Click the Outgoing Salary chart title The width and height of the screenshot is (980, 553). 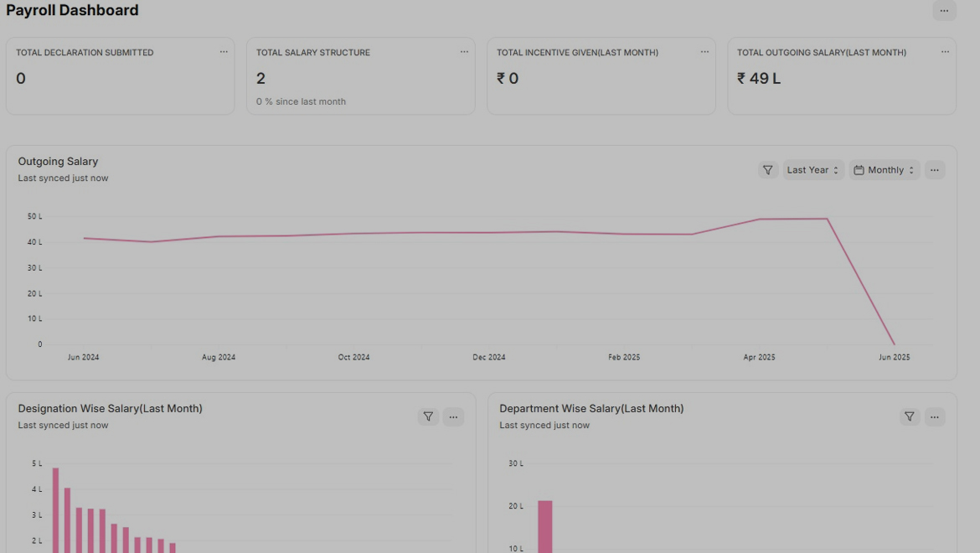coord(58,162)
